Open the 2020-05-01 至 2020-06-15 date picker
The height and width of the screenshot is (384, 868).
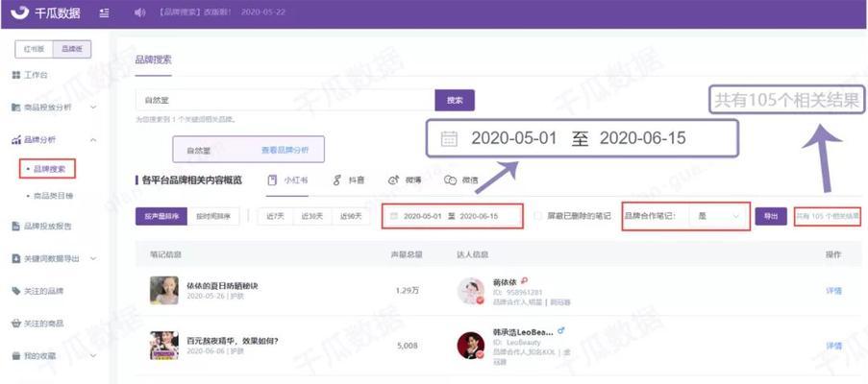point(453,216)
